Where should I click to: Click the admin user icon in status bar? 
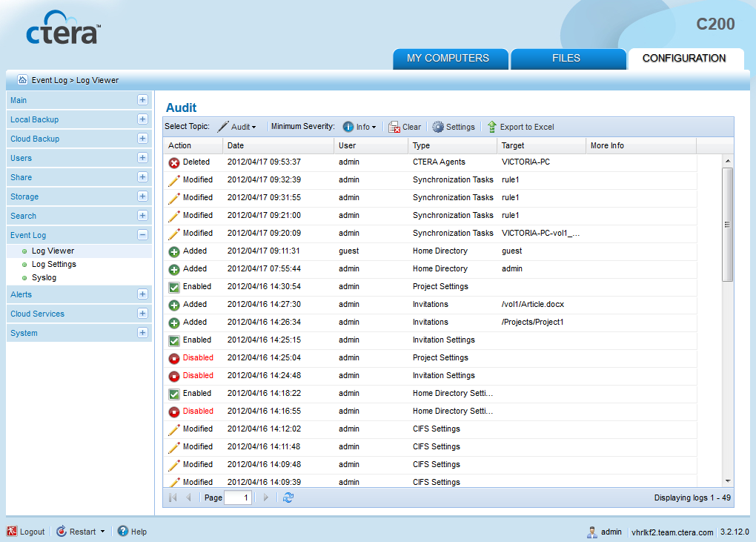[x=592, y=532]
